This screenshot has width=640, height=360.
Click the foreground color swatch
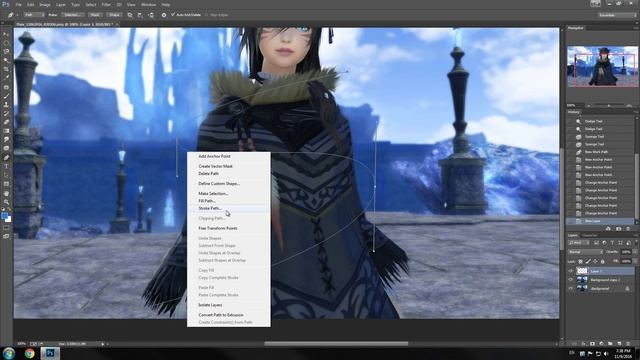point(4,216)
